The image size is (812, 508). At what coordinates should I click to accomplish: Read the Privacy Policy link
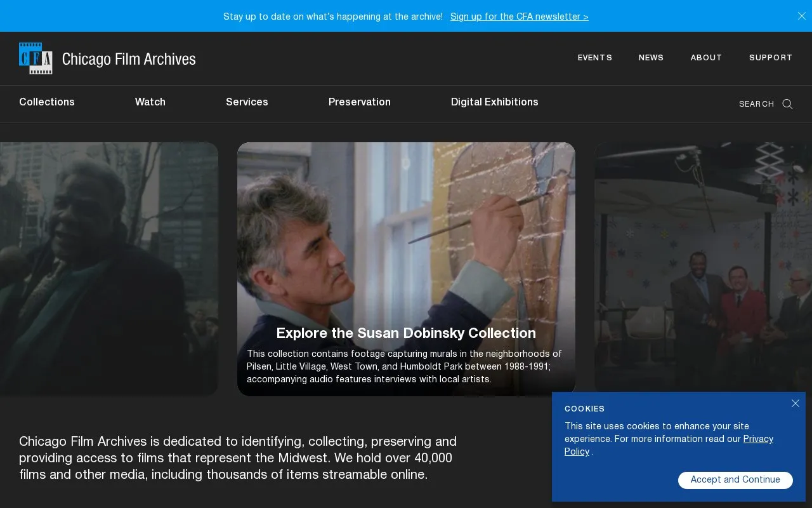pos(669,445)
